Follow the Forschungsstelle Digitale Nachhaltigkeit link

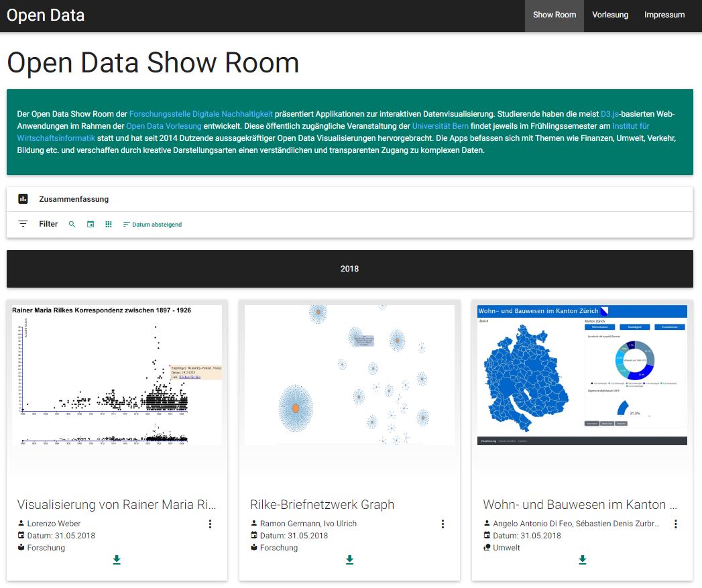click(201, 115)
